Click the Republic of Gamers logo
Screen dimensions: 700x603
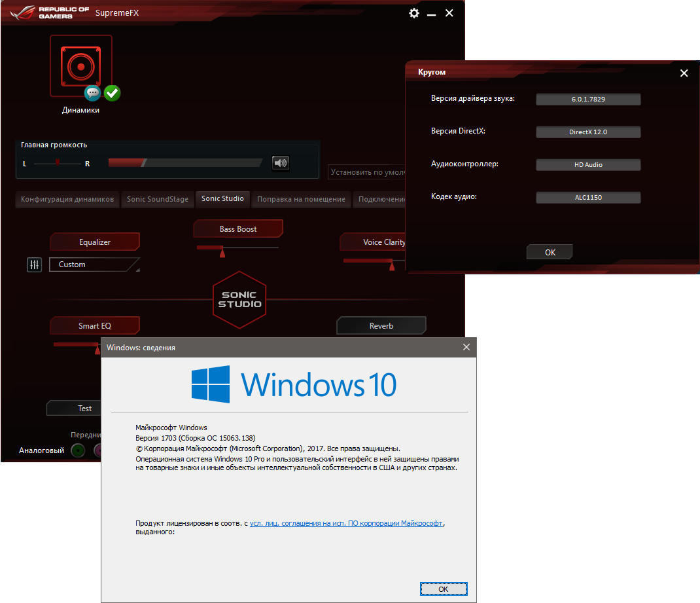point(49,13)
